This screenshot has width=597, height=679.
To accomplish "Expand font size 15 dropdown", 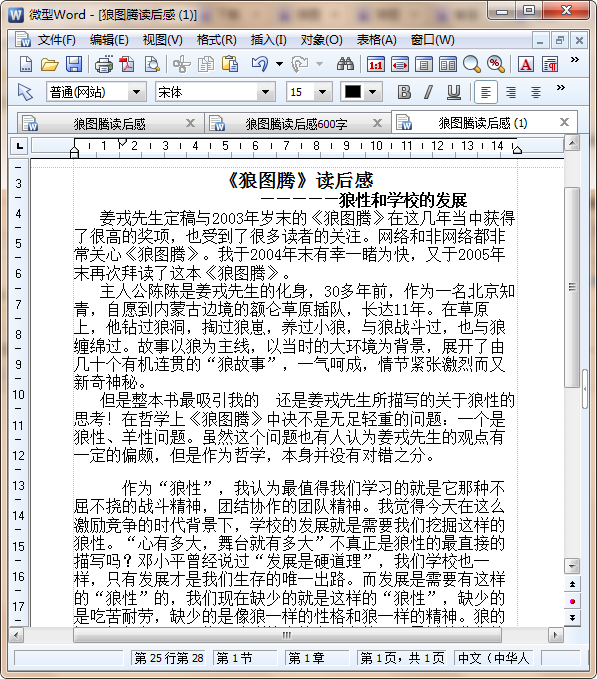I will coord(322,92).
